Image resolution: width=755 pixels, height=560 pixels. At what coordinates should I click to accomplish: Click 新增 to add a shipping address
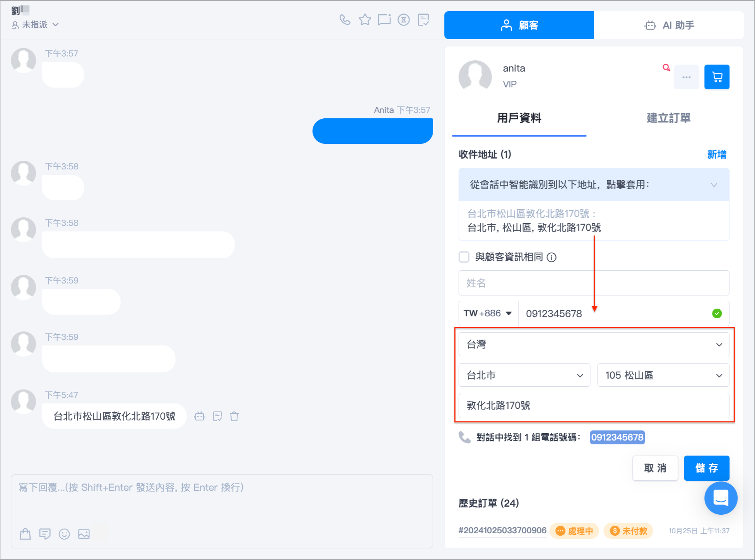click(x=716, y=154)
